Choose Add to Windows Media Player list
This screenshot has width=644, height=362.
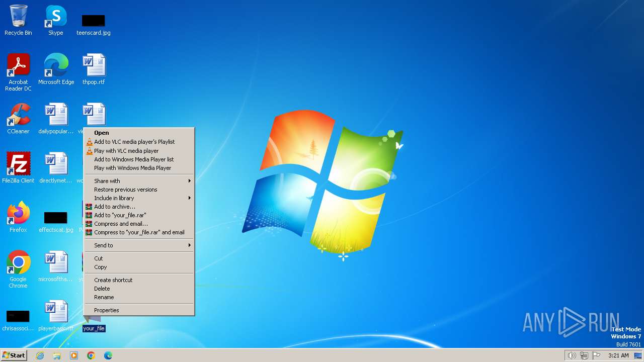pos(139,159)
